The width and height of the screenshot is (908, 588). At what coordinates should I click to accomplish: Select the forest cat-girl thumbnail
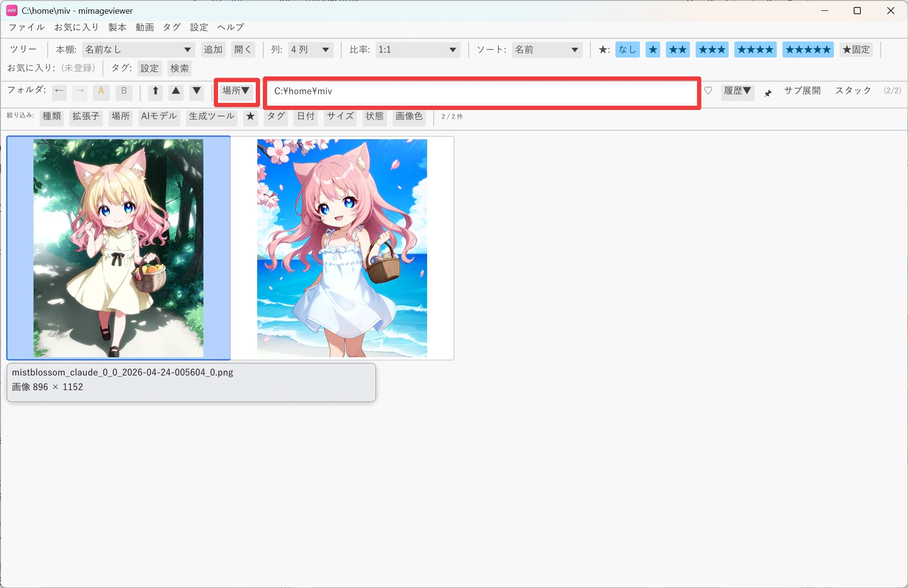pos(118,248)
